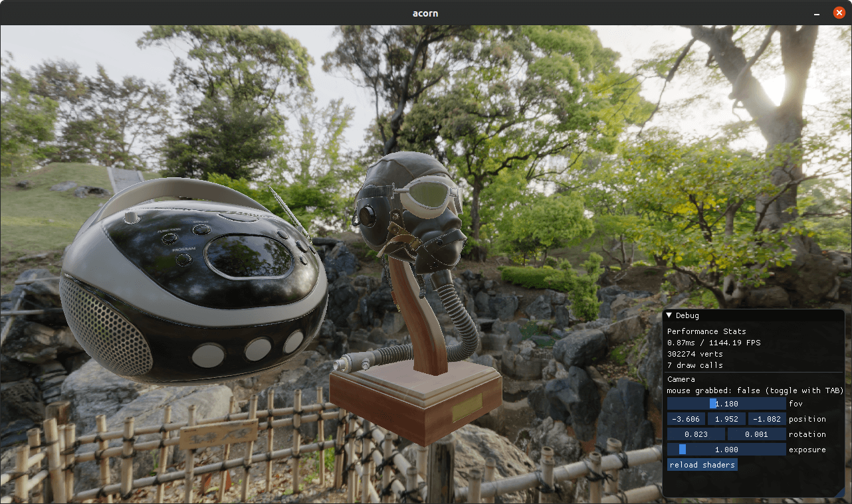Click the "exposure" label
852x504 pixels.
click(x=807, y=450)
